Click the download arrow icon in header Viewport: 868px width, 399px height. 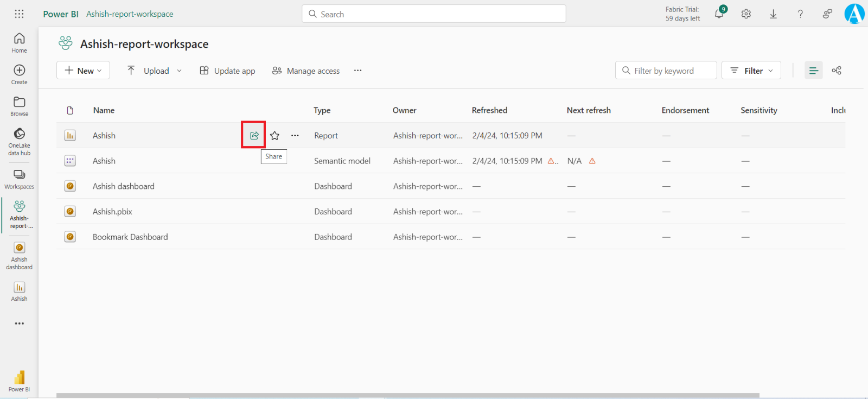tap(773, 14)
